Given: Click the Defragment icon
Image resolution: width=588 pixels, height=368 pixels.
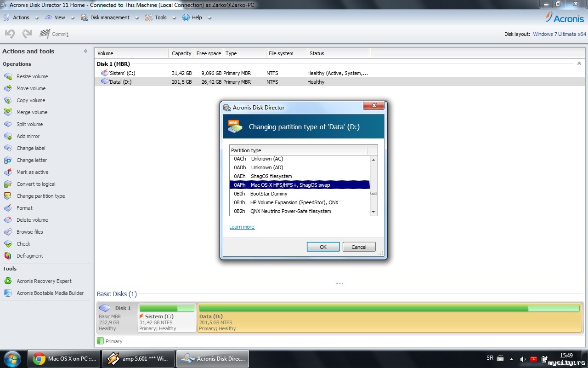Looking at the screenshot, I should point(8,256).
